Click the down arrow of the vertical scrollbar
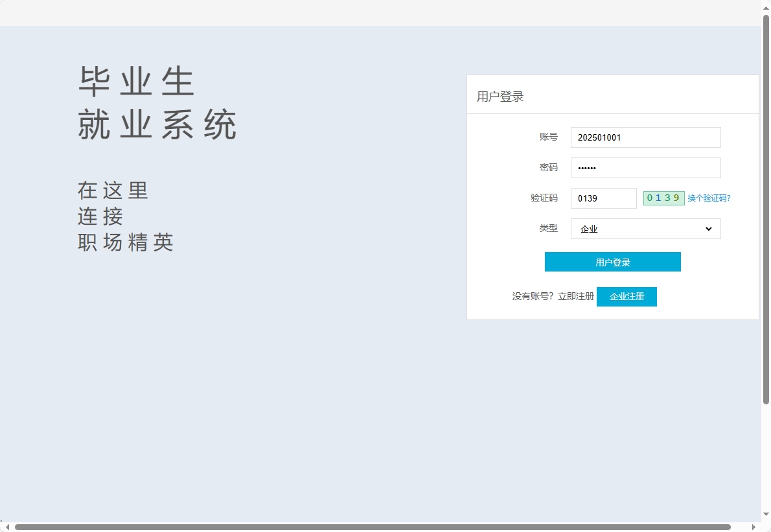 click(766, 516)
